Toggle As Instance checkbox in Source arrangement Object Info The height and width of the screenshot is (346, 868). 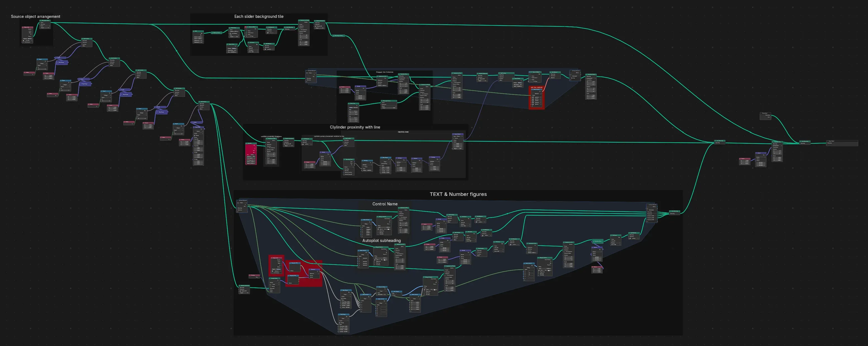pos(24,42)
